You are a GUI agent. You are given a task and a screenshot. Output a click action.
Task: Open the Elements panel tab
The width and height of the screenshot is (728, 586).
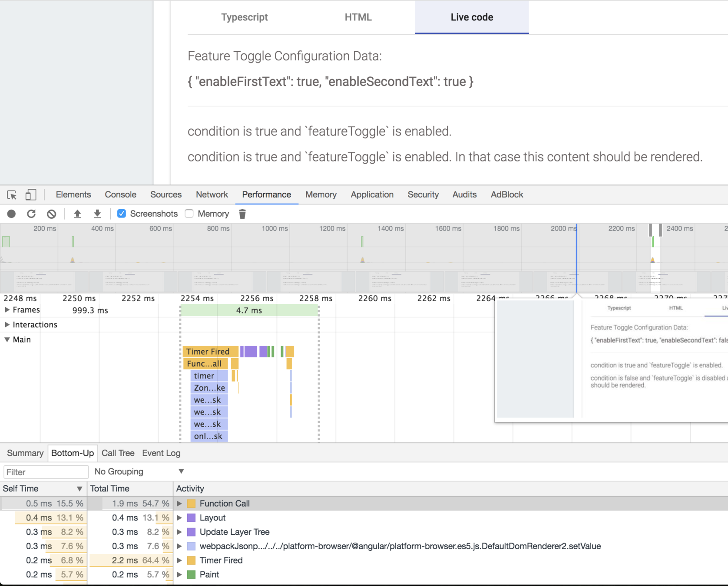73,195
